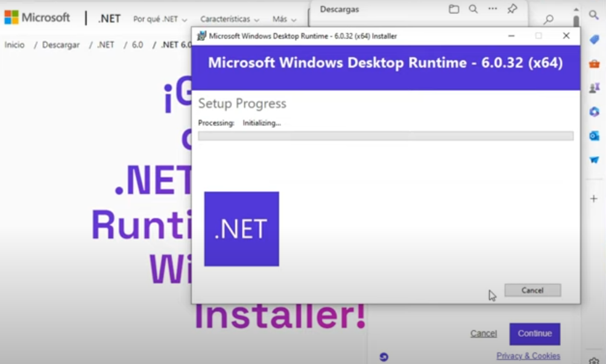Open the .NET home link in header
The height and width of the screenshot is (364, 606).
coord(109,19)
